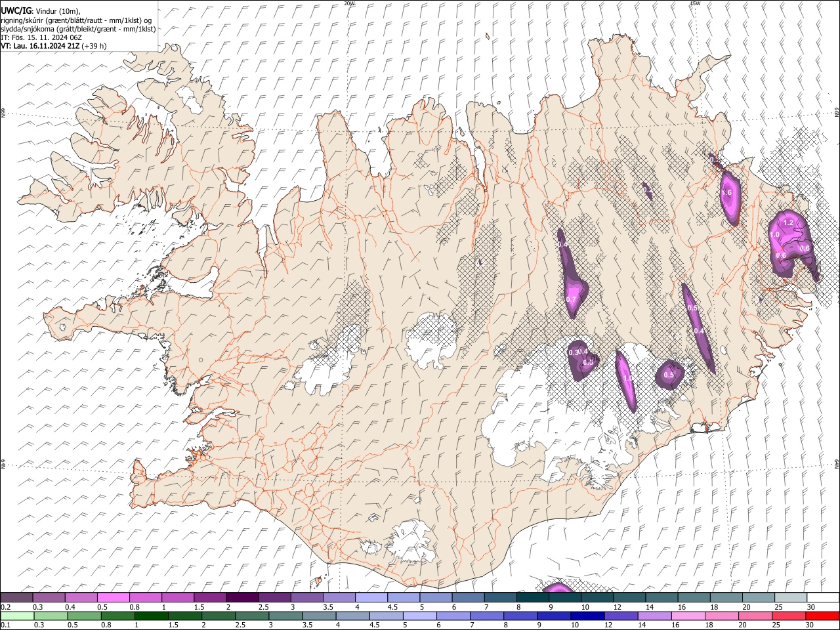Click the '1.2' snowfall value on the map
This screenshot has height=630, width=840.
789,223
